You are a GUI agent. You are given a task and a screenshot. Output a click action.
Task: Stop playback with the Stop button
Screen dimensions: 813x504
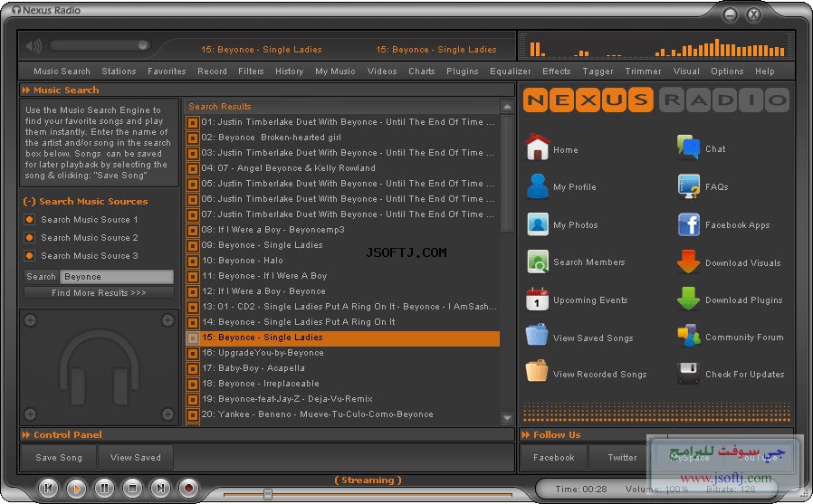click(132, 488)
